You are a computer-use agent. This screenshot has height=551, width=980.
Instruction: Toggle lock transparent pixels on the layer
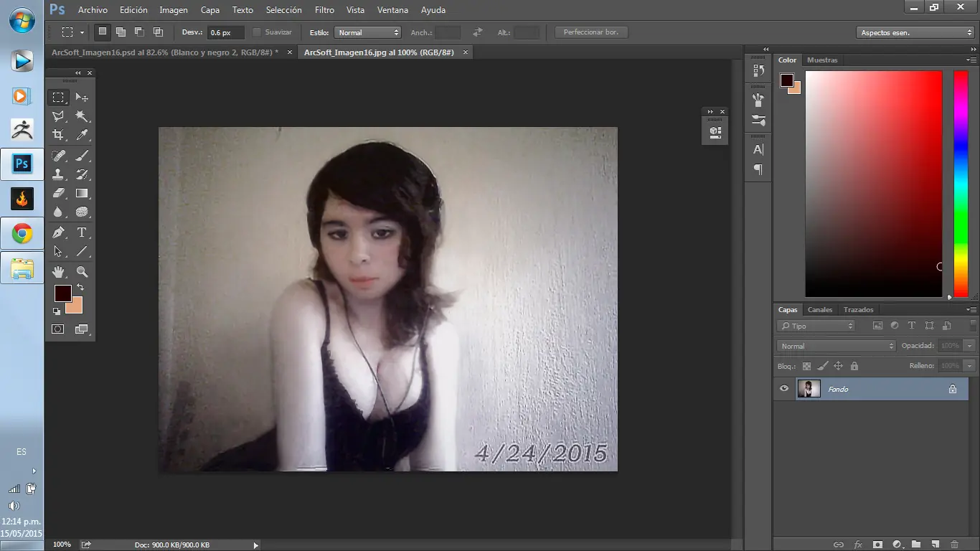point(806,366)
